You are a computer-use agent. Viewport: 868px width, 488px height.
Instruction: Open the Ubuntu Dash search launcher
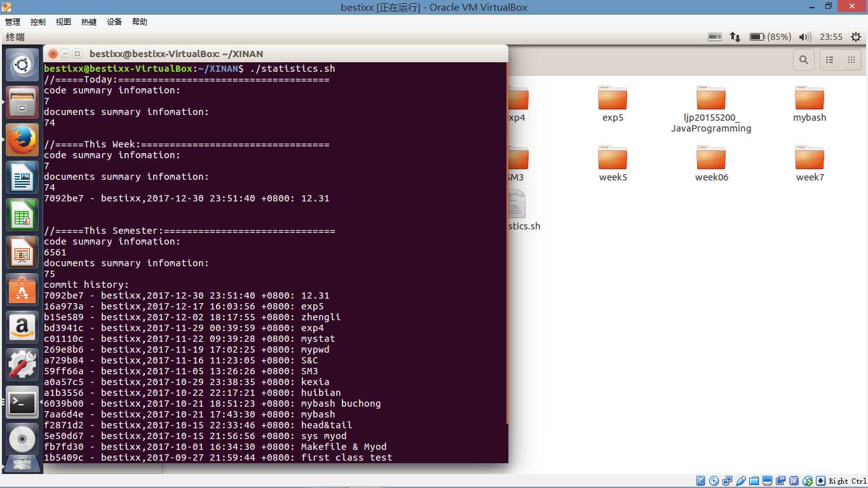[22, 65]
